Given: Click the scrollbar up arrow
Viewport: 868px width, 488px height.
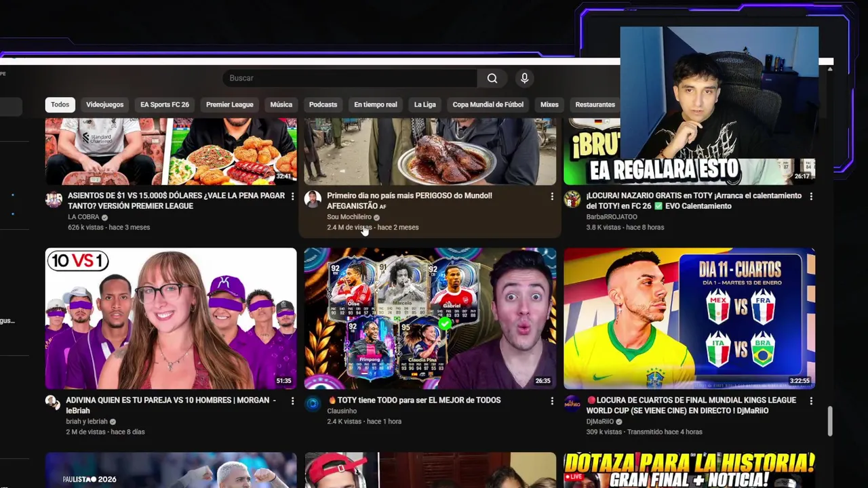Looking at the screenshot, I should [x=829, y=68].
